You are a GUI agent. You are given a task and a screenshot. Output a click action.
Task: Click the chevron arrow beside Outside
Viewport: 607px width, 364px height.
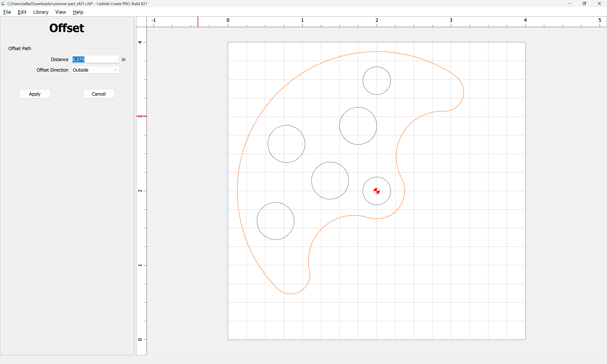click(115, 70)
